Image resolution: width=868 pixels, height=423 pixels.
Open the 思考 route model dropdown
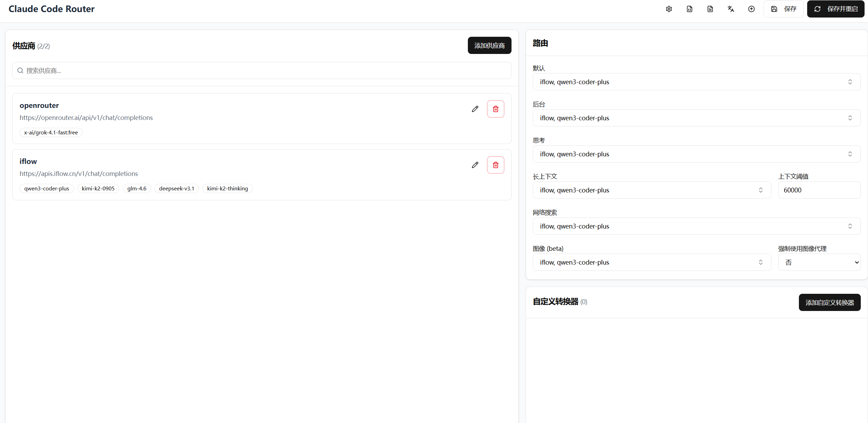tap(696, 154)
